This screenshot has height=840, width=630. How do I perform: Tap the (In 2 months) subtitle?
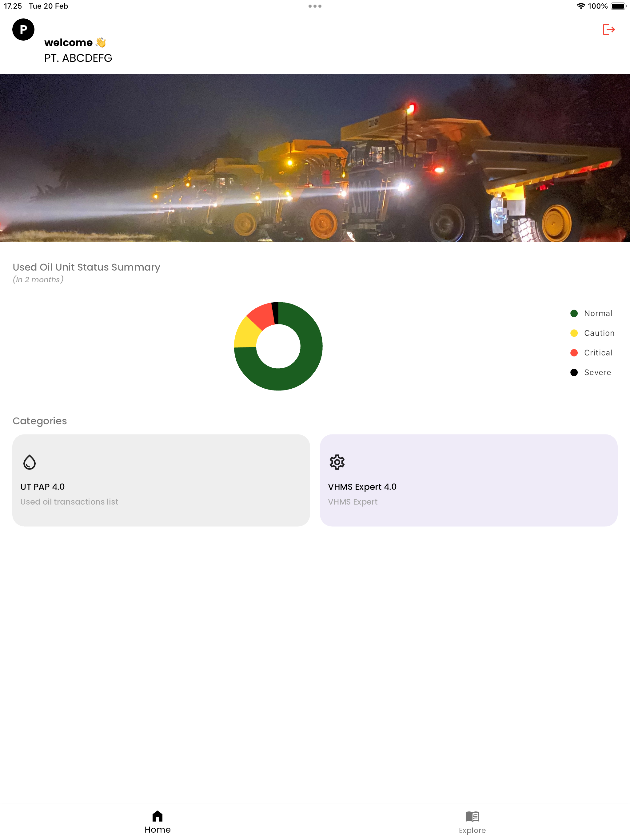[x=38, y=280]
